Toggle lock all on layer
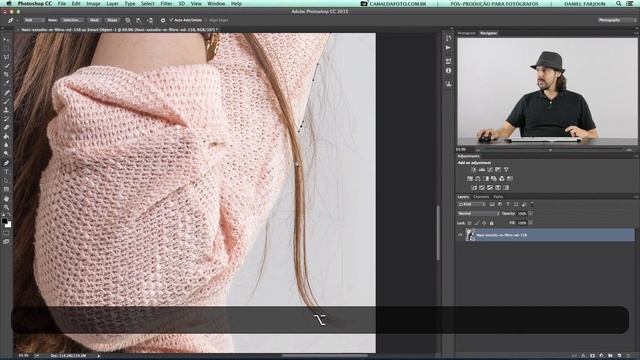This screenshot has width=640, height=360. point(491,223)
